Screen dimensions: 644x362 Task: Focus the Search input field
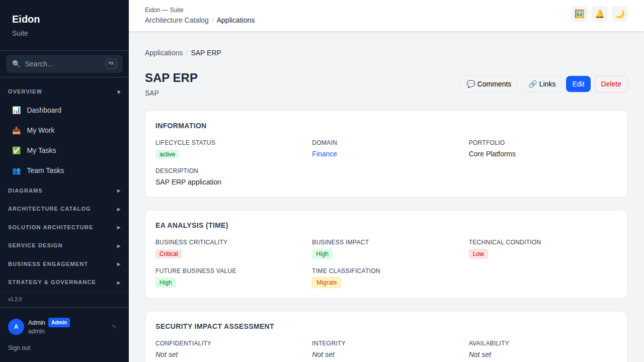point(64,64)
